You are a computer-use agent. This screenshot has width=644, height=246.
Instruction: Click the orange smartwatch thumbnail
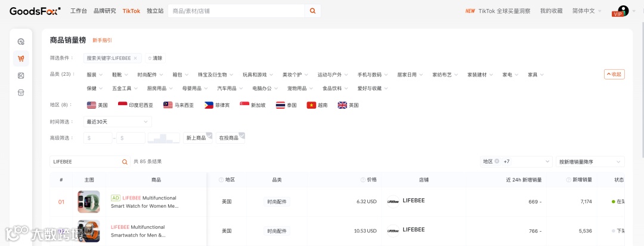[x=89, y=231]
